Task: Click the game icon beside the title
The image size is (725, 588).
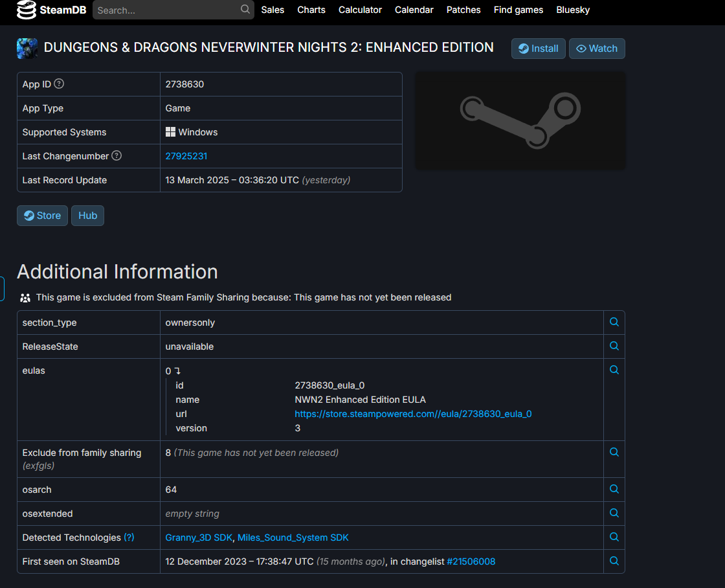Action: pyautogui.click(x=27, y=48)
